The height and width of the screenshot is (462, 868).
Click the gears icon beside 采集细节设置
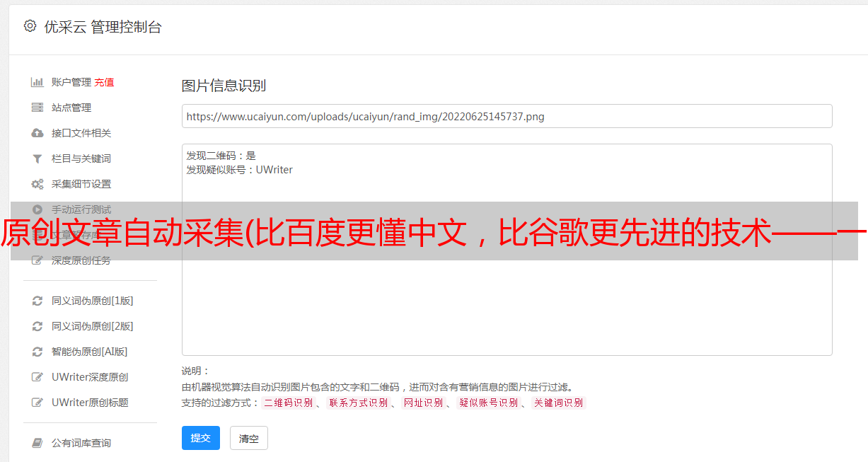(37, 184)
